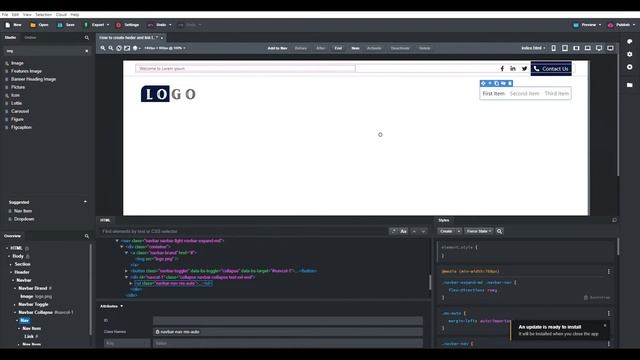640x360 pixels.
Task: Click the zoom out magnifier icon
Action: [111, 48]
